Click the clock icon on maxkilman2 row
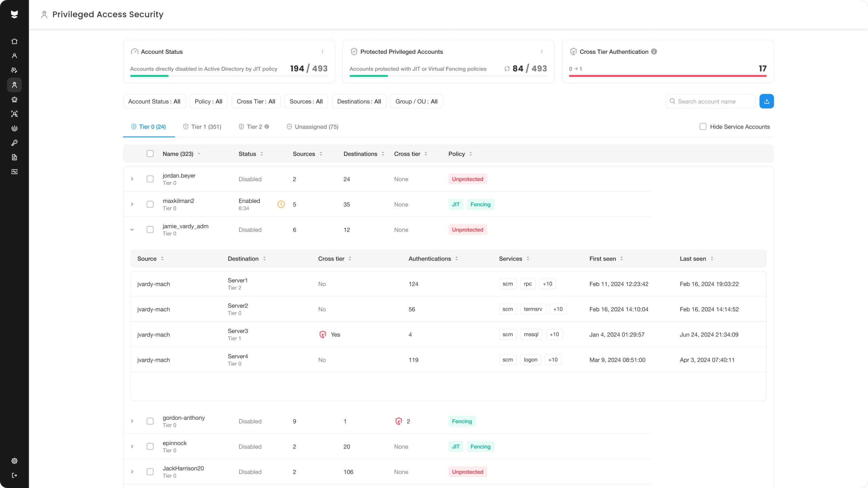Image resolution: width=868 pixels, height=488 pixels. click(x=281, y=204)
